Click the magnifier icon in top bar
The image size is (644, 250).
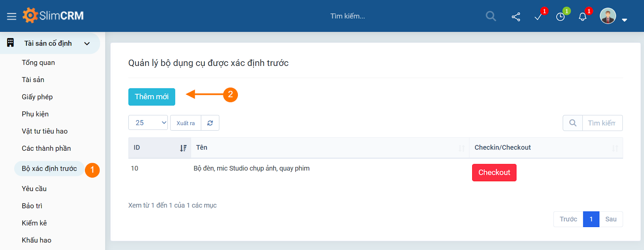pyautogui.click(x=491, y=16)
